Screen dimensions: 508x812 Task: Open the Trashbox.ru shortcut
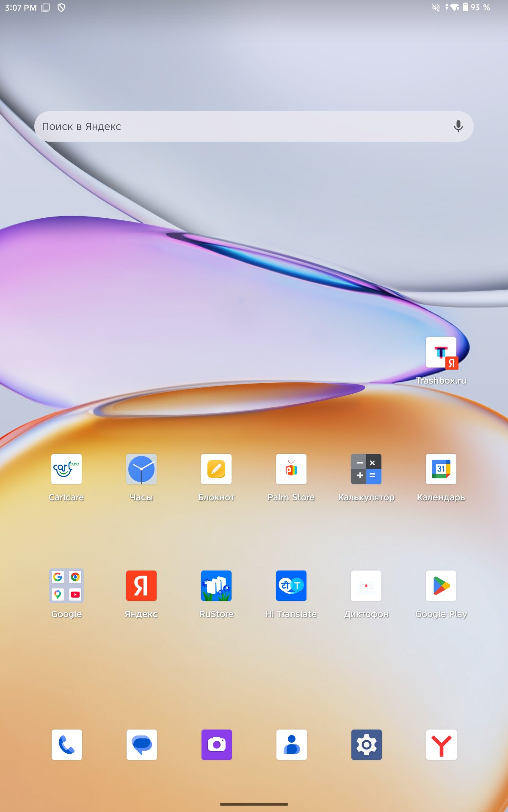click(441, 353)
